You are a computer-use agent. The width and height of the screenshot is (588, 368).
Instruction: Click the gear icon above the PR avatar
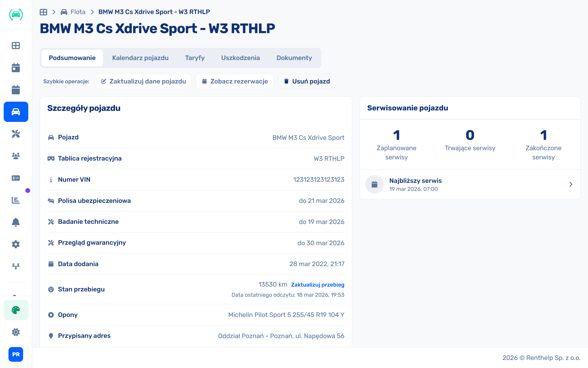pos(16,332)
